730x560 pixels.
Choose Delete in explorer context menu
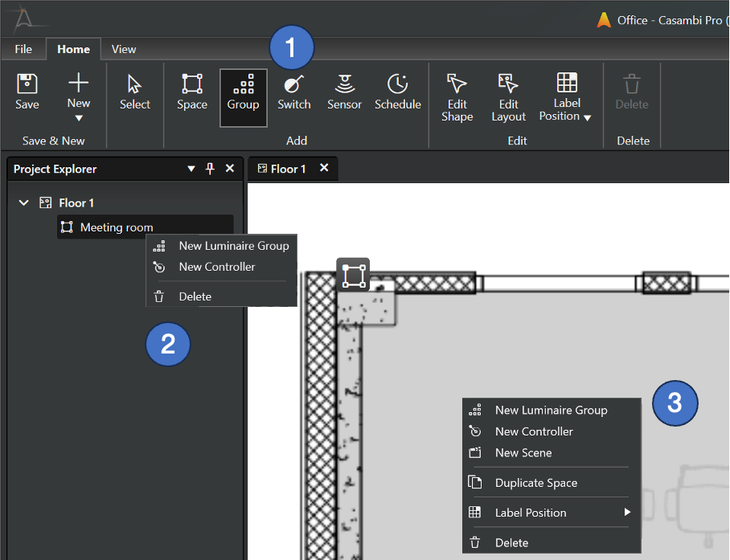(x=222, y=296)
